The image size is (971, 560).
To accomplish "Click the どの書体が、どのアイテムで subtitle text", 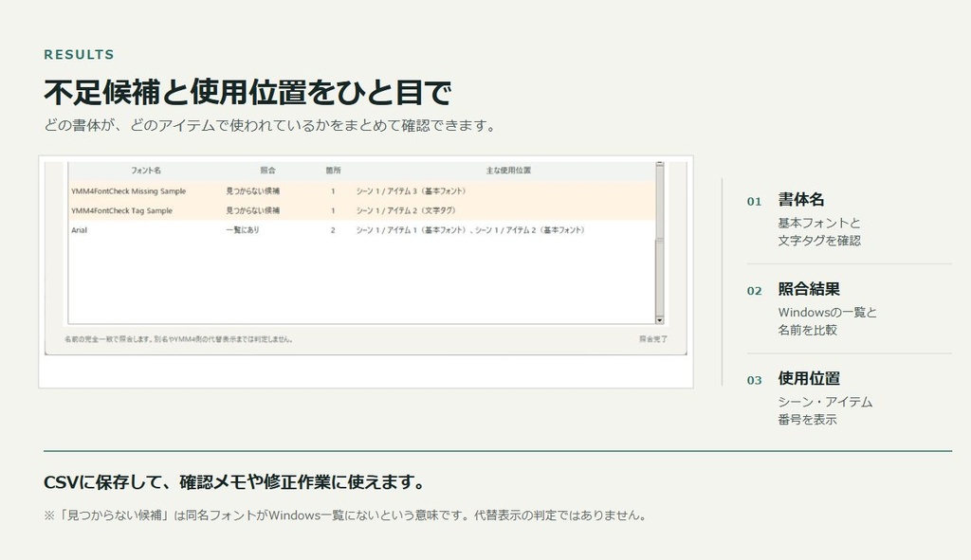I will [270, 126].
